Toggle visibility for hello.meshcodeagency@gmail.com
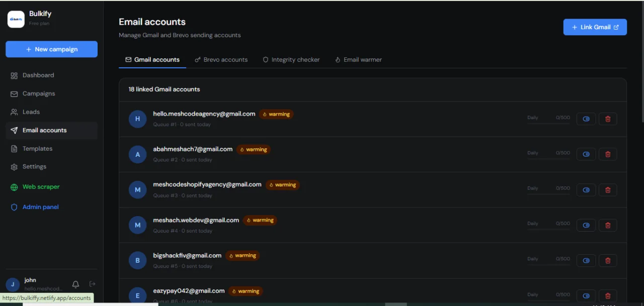Image resolution: width=644 pixels, height=306 pixels. (x=586, y=119)
